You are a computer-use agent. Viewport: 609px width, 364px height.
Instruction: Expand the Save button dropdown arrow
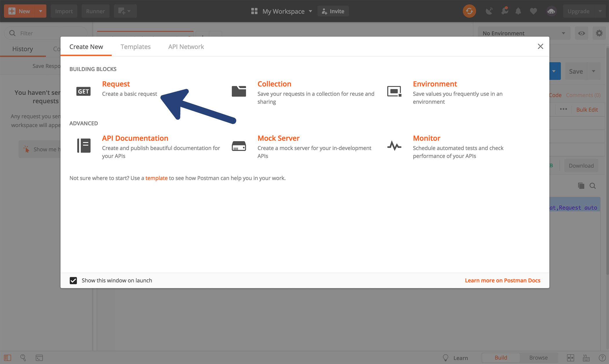[594, 71]
